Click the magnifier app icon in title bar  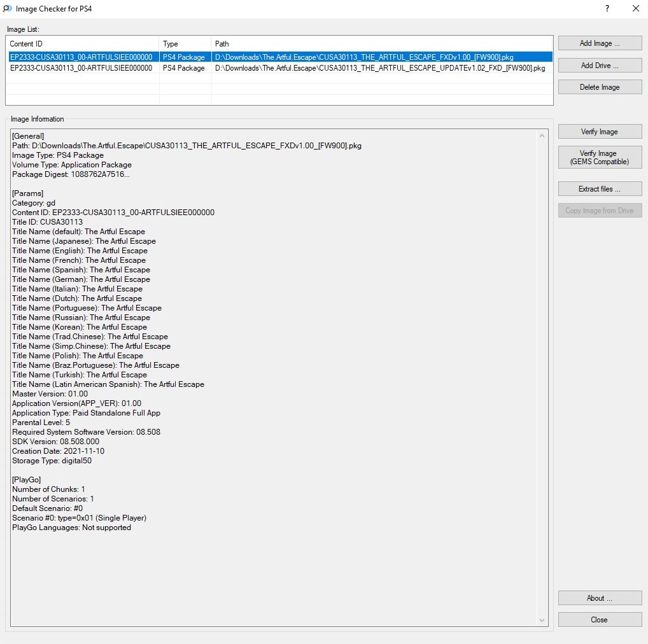click(7, 8)
